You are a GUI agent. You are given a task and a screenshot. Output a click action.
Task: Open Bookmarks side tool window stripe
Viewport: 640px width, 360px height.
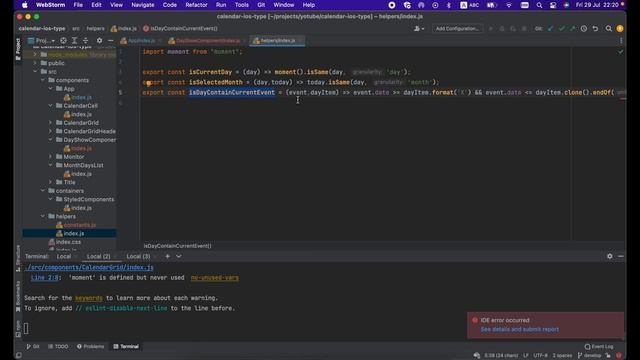coord(18,296)
